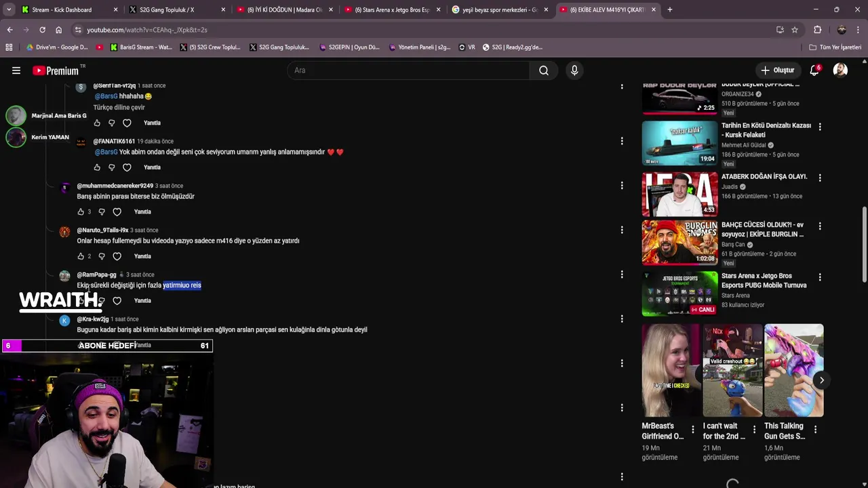This screenshot has width=868, height=488.
Task: Open options for ATABERK DOĞAN İFŞA OLAYI video
Action: coord(820,178)
